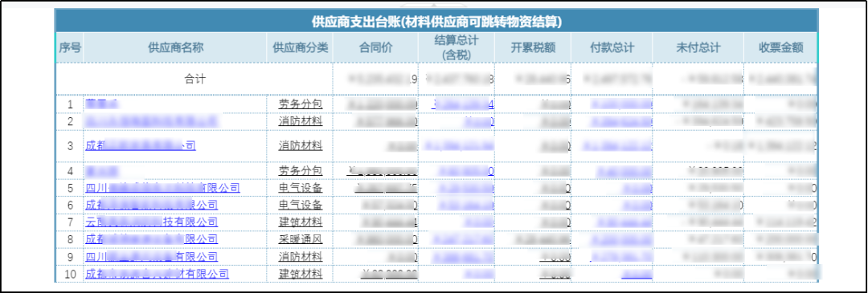The width and height of the screenshot is (868, 293).
Task: Click the 供应商支出台账 table title
Action: point(436,22)
